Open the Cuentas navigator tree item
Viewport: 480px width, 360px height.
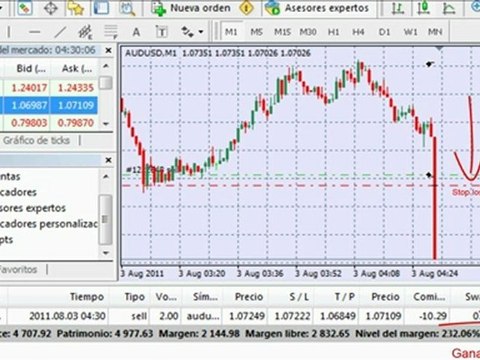(x=10, y=176)
